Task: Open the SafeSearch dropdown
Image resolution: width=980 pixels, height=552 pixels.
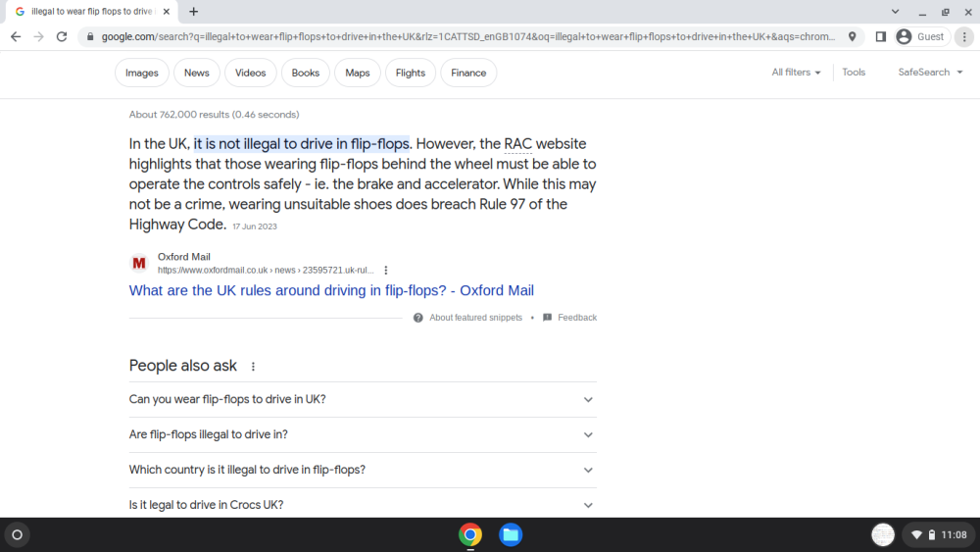Action: (x=930, y=72)
